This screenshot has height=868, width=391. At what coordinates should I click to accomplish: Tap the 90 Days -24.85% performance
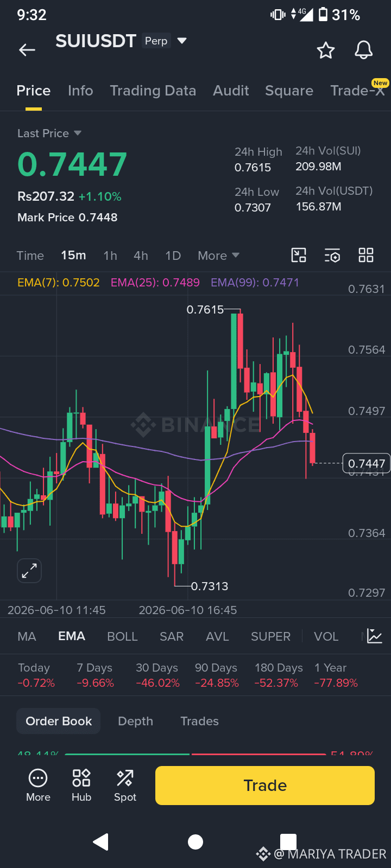coord(217,675)
